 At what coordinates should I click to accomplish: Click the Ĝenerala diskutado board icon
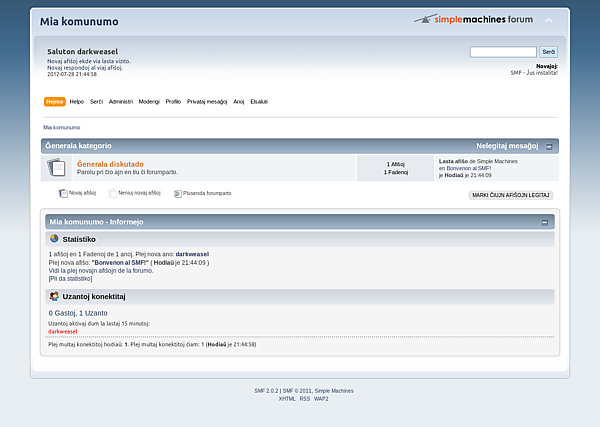[56, 167]
